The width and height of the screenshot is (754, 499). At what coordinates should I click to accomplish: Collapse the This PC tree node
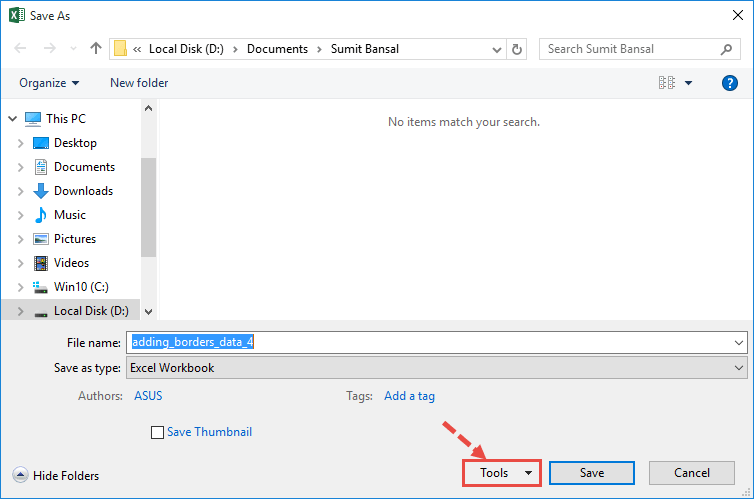12,119
